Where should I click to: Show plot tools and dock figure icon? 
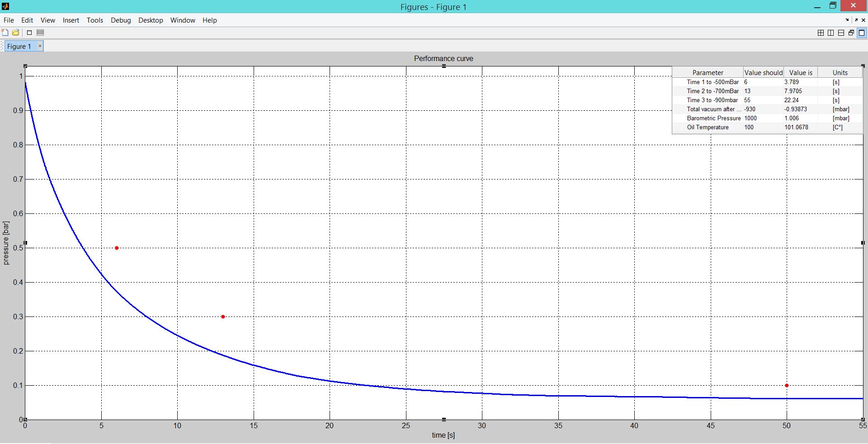[40, 33]
